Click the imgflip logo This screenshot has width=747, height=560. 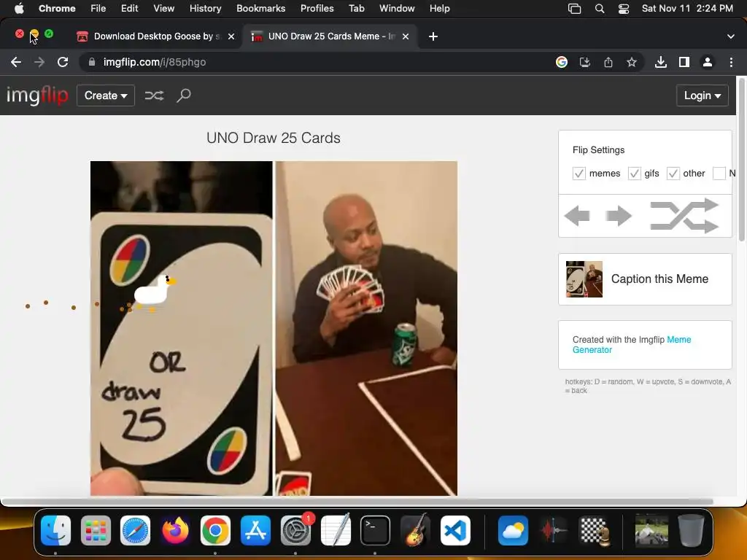coord(37,96)
